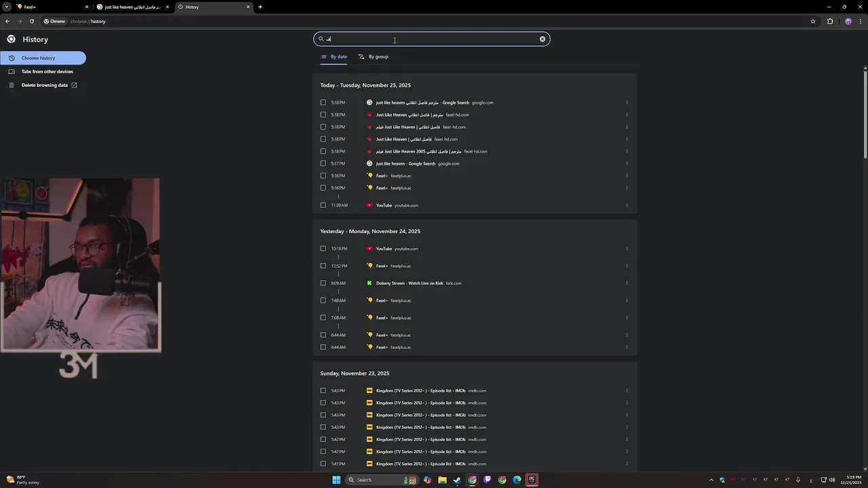
Task: Check the 11:39 AM YouTube entry
Action: [323, 205]
